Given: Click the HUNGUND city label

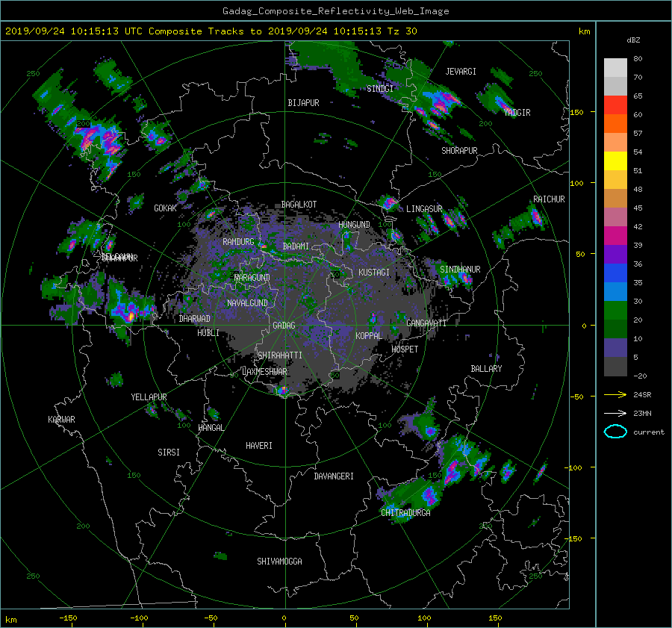Looking at the screenshot, I should [x=354, y=225].
